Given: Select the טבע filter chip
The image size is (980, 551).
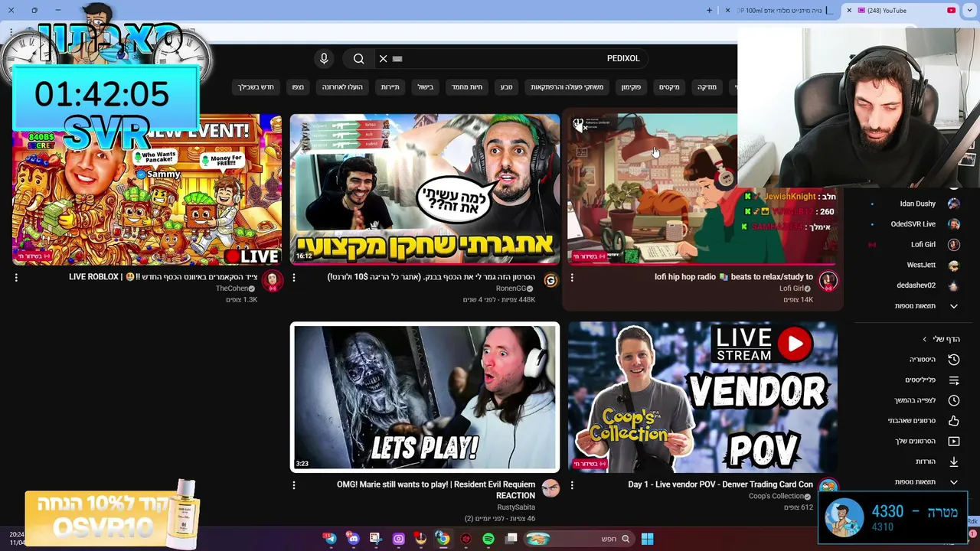Looking at the screenshot, I should pyautogui.click(x=506, y=87).
